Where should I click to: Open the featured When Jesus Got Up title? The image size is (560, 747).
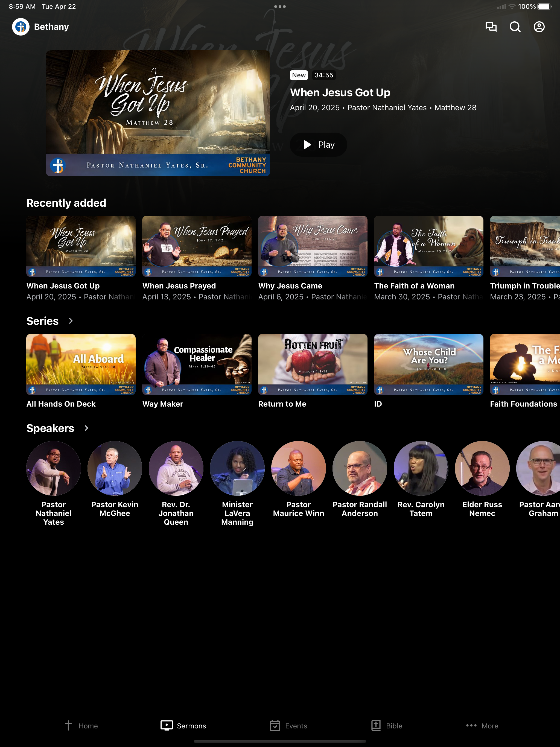pos(340,92)
